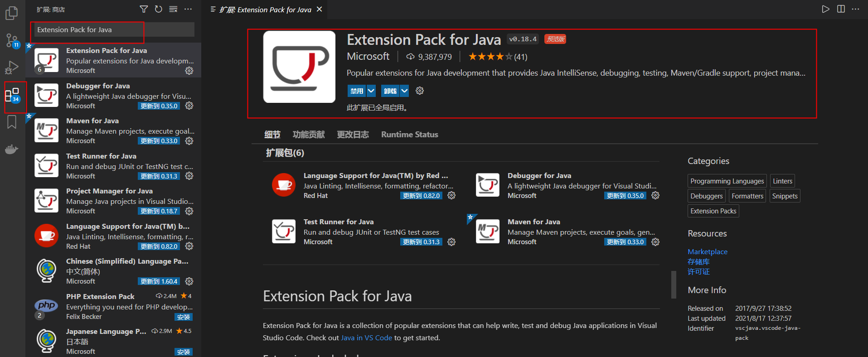Viewport: 868px width, 357px height.
Task: Click the Programming Languages category
Action: coord(727,181)
